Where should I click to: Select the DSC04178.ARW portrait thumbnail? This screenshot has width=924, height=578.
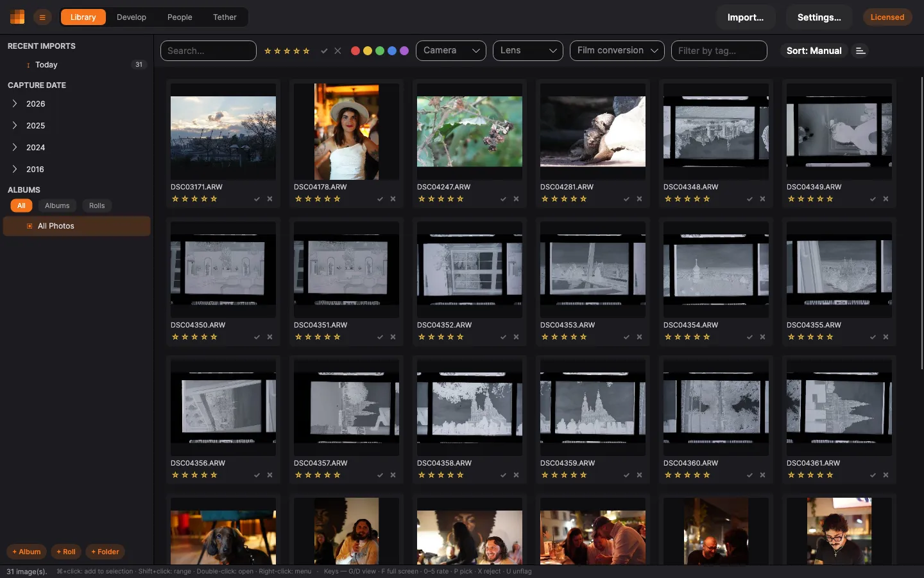coord(346,132)
